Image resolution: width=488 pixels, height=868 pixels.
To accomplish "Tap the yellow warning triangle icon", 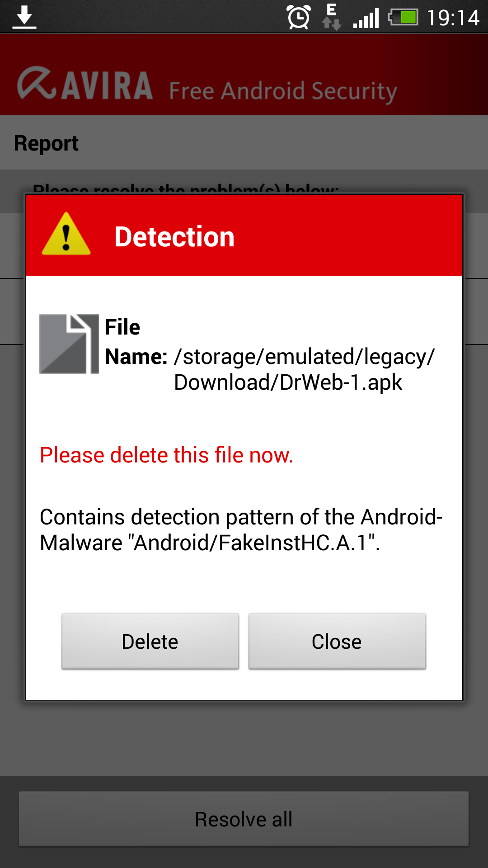I will 66,234.
